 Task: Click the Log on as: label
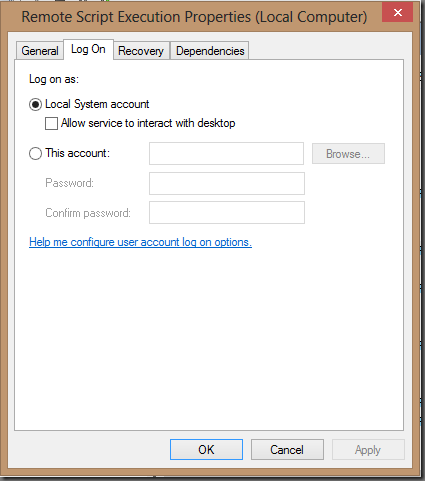[54, 79]
